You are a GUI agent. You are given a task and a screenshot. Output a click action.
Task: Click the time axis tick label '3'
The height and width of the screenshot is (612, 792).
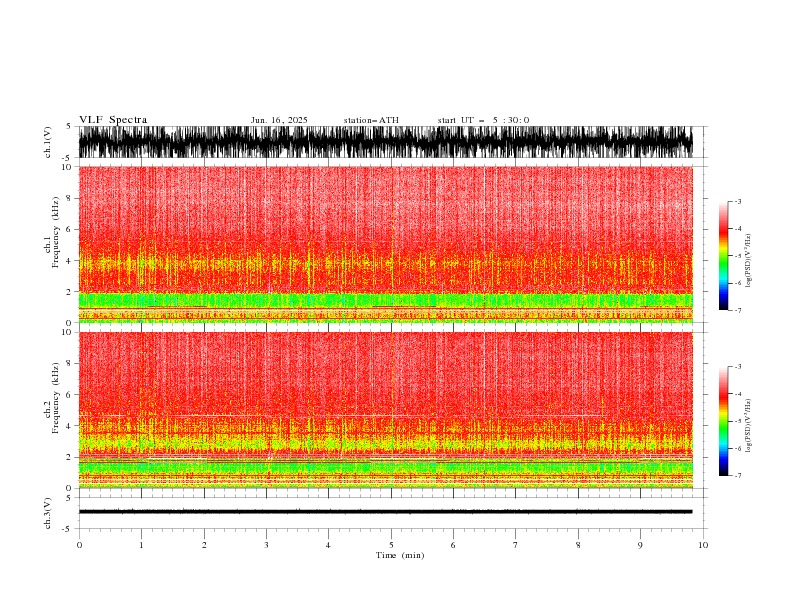pyautogui.click(x=266, y=545)
